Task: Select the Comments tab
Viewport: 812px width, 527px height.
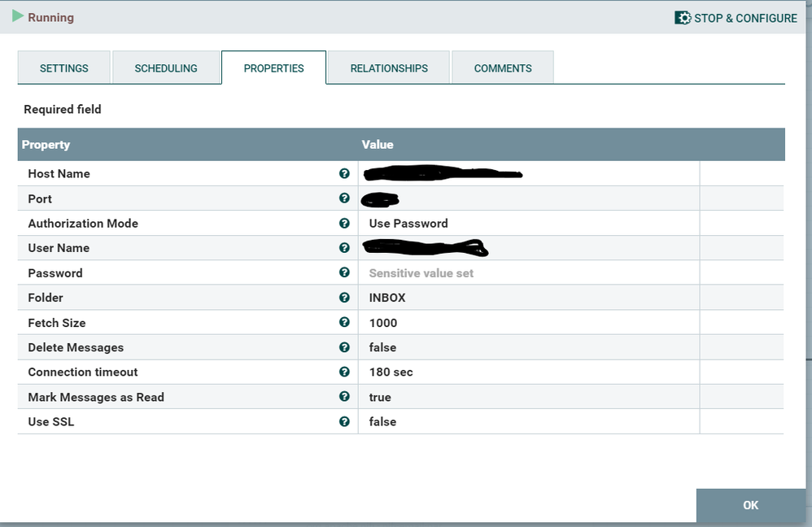Action: [503, 68]
